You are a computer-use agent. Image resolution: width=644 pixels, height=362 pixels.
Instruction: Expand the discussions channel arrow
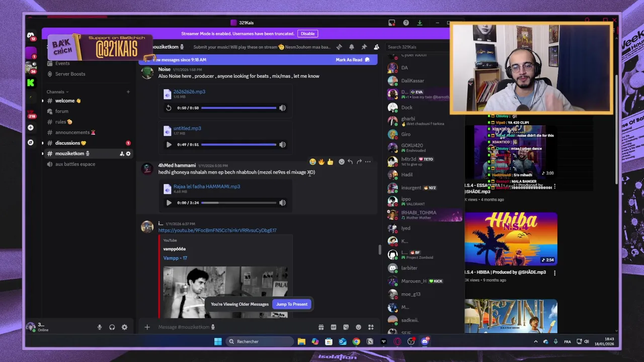pyautogui.click(x=42, y=143)
